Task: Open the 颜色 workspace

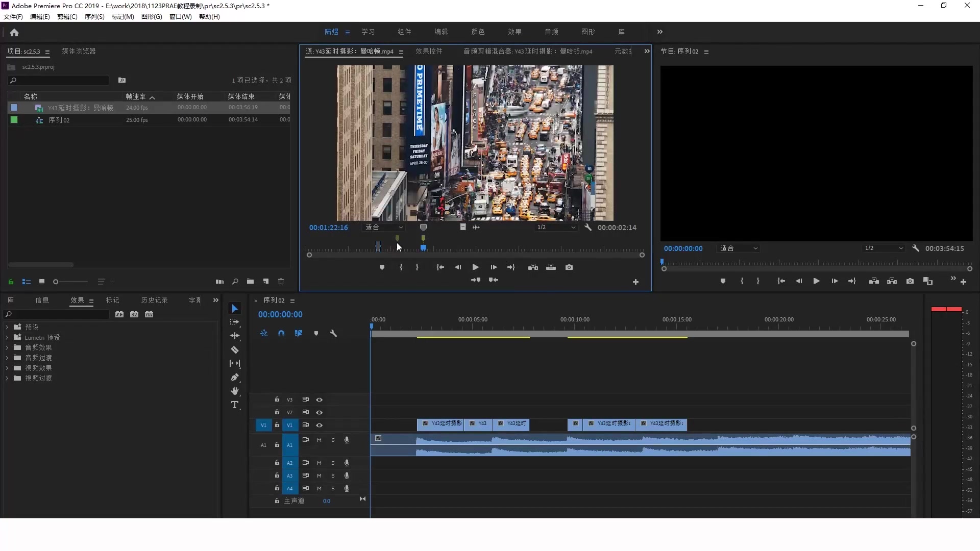Action: [478, 32]
